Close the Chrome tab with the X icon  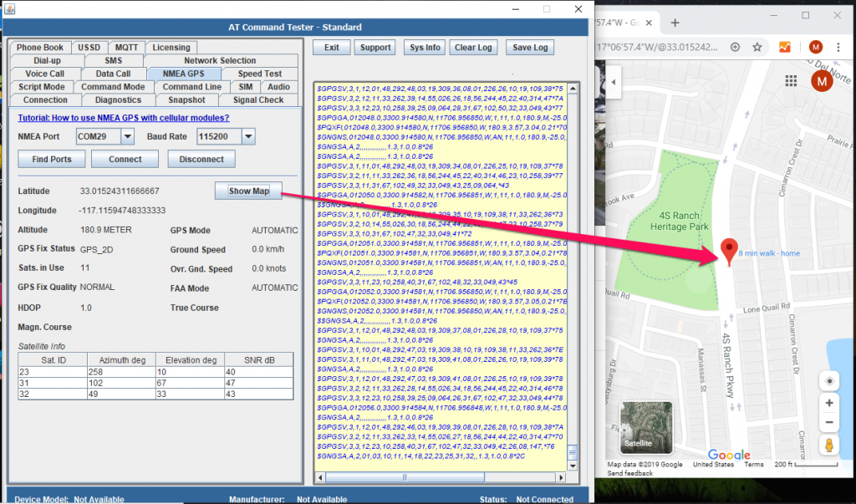coord(649,23)
